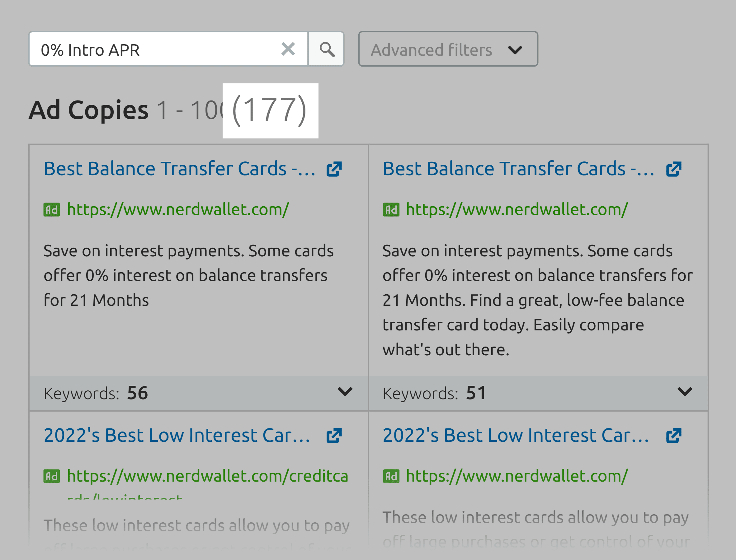This screenshot has width=736, height=560.
Task: Click Ad badge in second ad card
Action: point(391,210)
